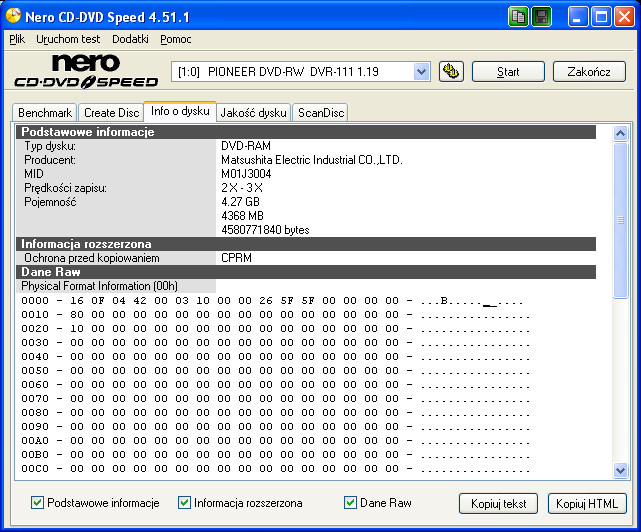Click the CPRM copy protection value
The width and height of the screenshot is (641, 532).
point(236,258)
